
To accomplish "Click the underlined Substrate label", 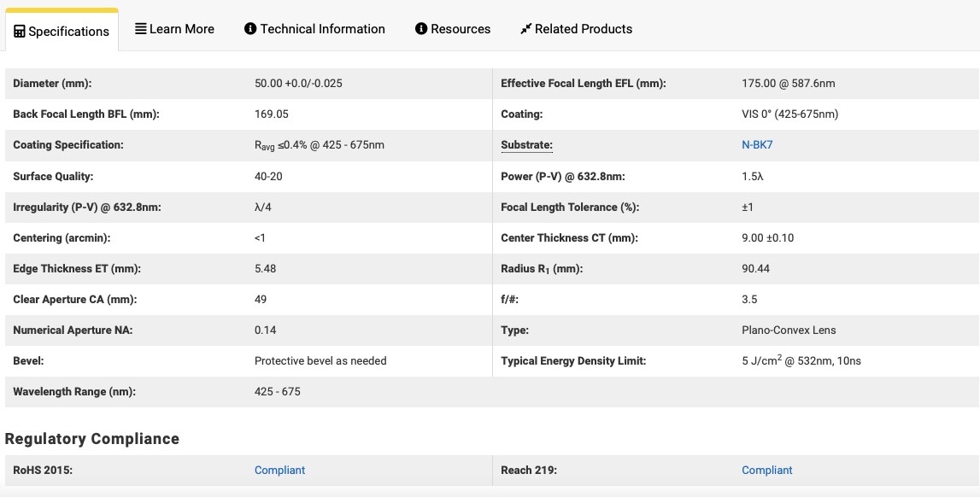I will [x=527, y=145].
